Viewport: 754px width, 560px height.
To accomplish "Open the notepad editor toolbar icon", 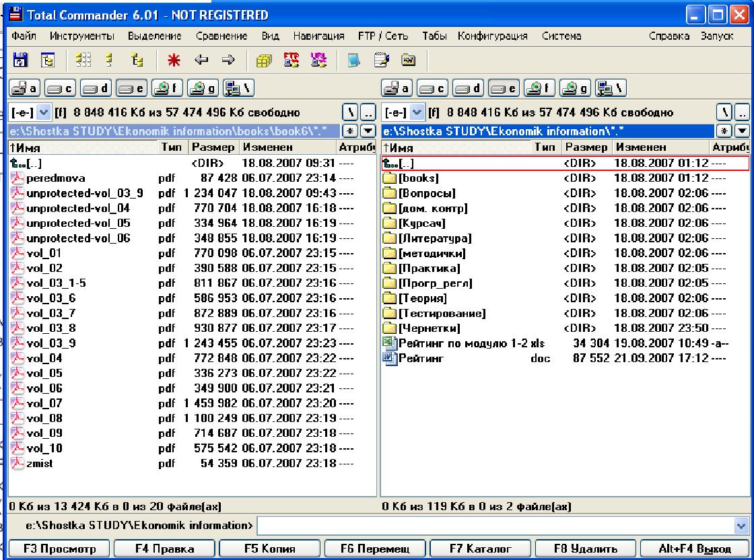I will coord(381,60).
